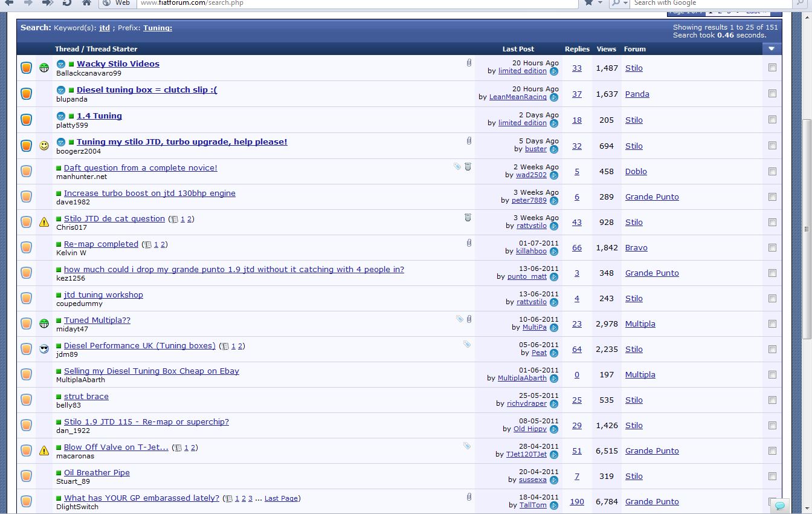812x514 pixels.
Task: Click bookmark star icon in address bar
Action: coord(589,3)
